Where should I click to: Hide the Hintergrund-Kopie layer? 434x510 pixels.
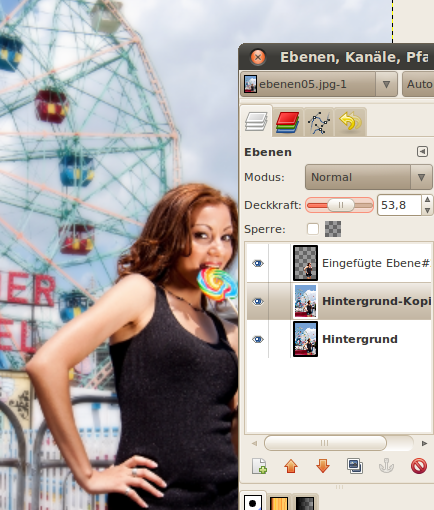(x=257, y=301)
